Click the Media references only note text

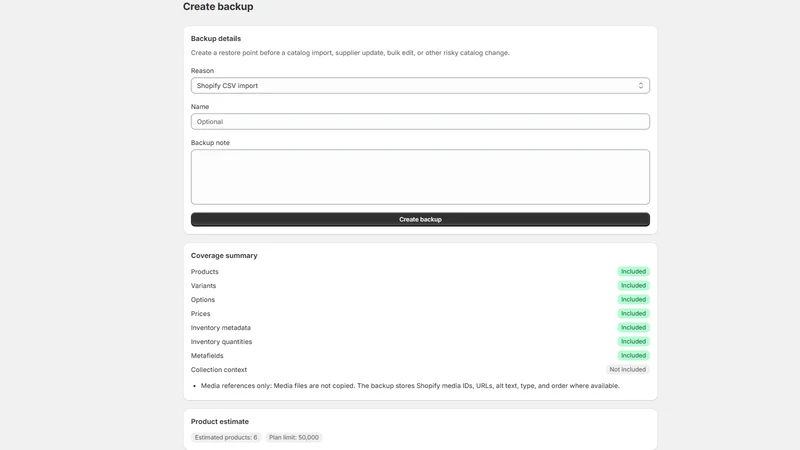point(410,386)
